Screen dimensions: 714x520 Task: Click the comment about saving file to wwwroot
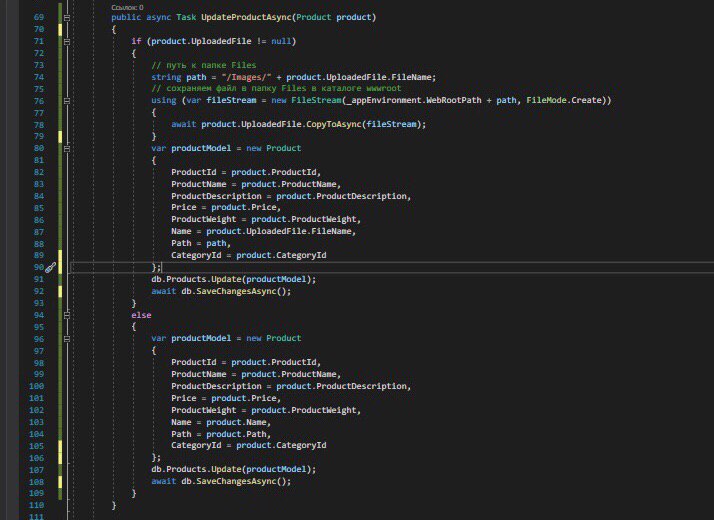pos(276,88)
